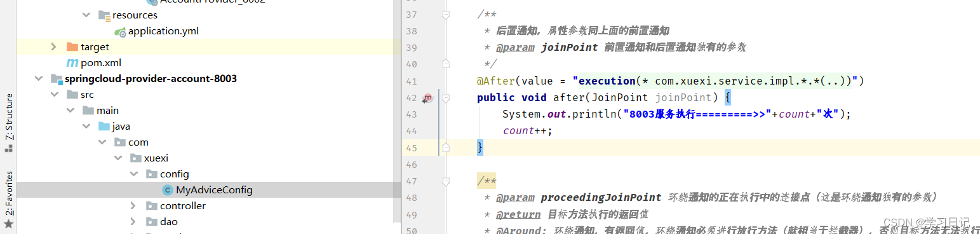980x234 pixels.
Task: Click the Favorites star icon
Action: (8, 224)
